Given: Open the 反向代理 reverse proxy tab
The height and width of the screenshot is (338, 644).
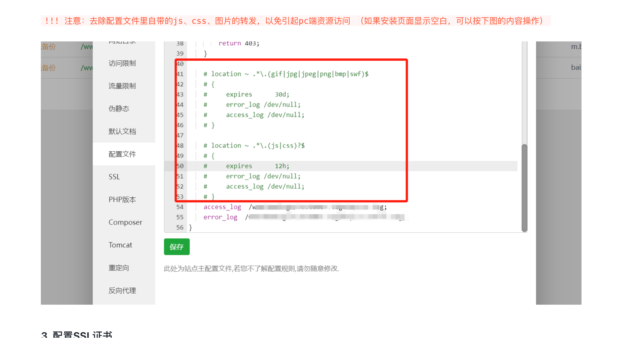Looking at the screenshot, I should 122,291.
